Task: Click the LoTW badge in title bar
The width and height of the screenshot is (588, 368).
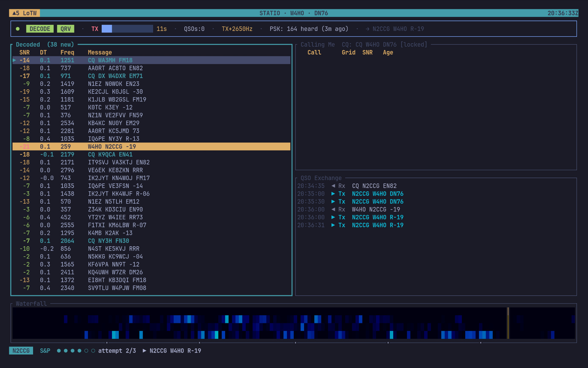Action: pyautogui.click(x=24, y=13)
